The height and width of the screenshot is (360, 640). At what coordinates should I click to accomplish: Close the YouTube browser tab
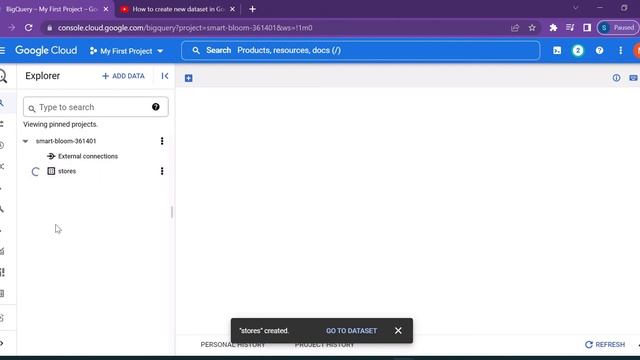(232, 9)
